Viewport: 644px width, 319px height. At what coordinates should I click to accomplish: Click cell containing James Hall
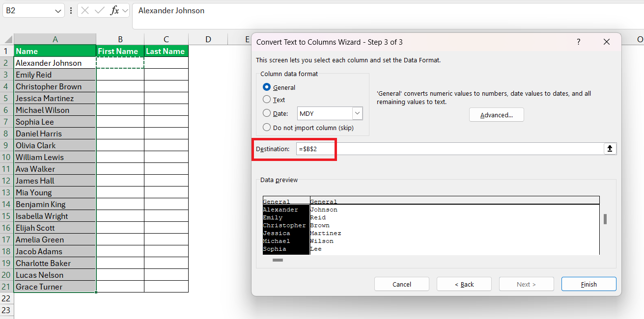click(x=55, y=181)
